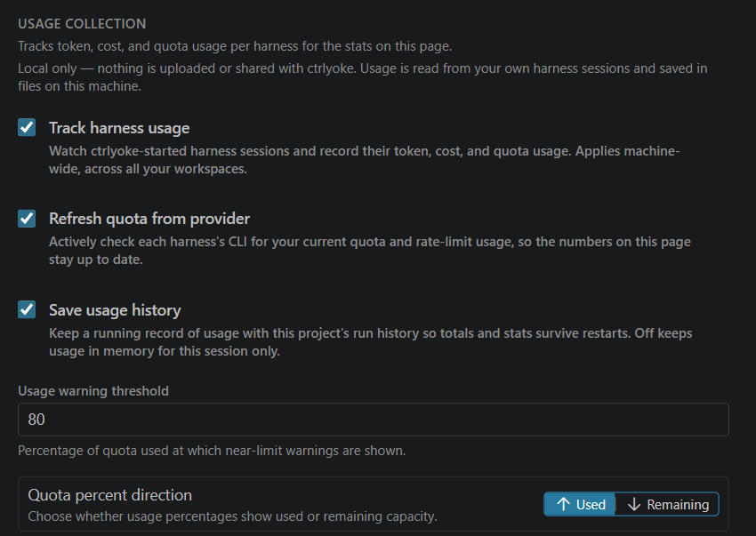Click the Track harness usage label
This screenshot has width=756, height=536.
119,128
